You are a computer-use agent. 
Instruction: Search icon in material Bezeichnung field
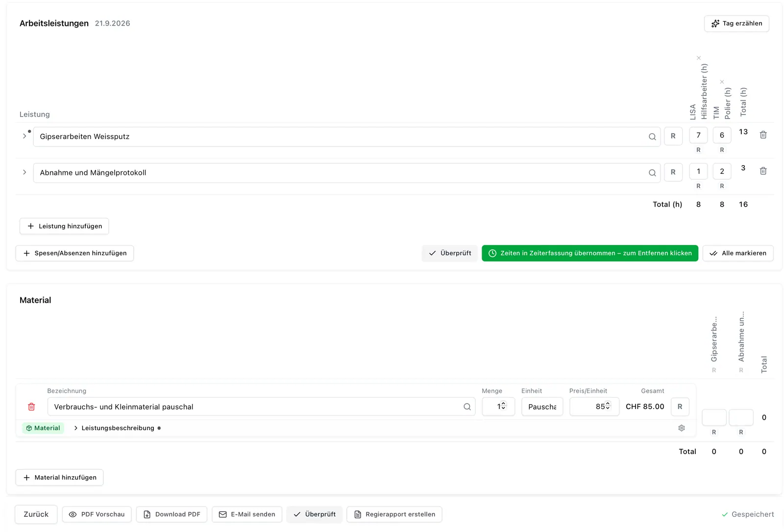click(467, 407)
